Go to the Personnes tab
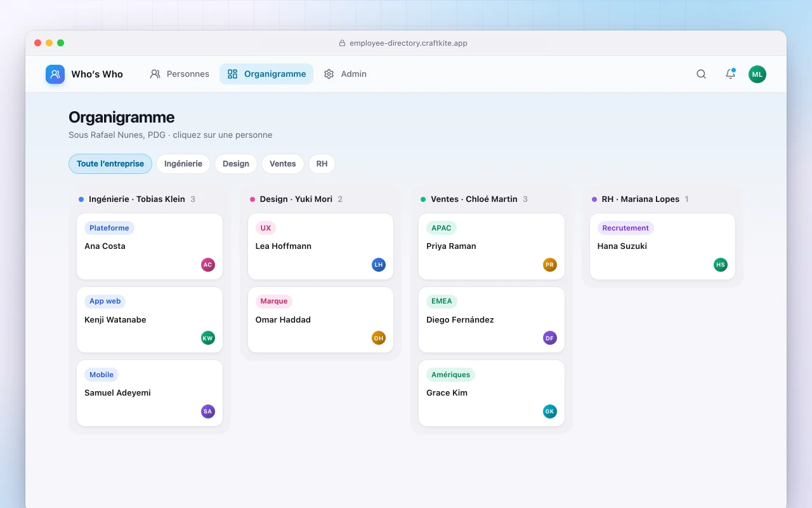This screenshot has width=812, height=508. [180, 74]
